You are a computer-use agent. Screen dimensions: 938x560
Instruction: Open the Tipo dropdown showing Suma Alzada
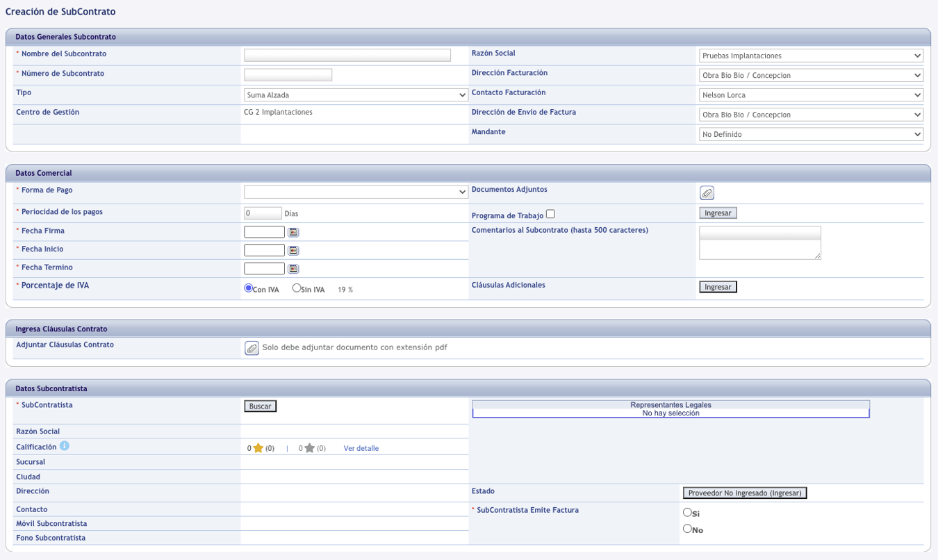[x=356, y=95]
